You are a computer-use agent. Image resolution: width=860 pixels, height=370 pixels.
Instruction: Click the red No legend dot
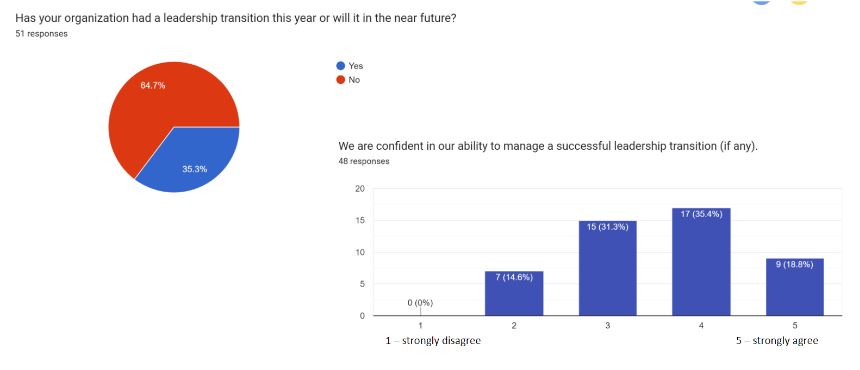tap(341, 80)
